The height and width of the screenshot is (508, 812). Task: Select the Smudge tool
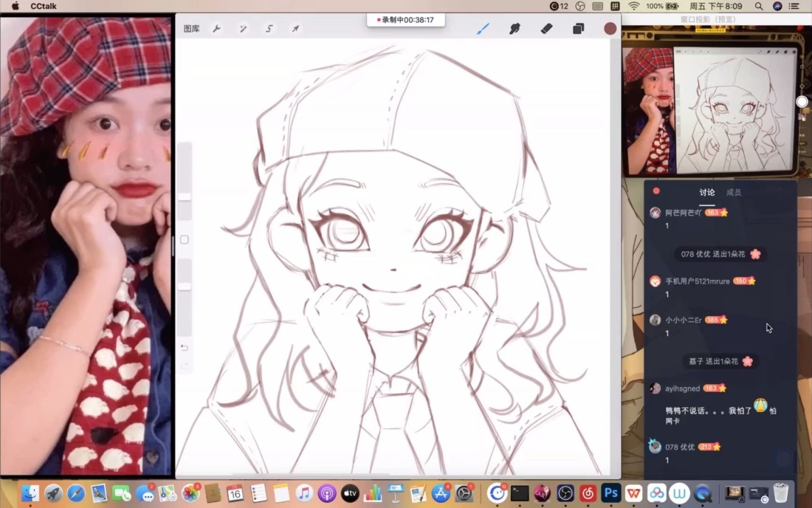pos(515,29)
